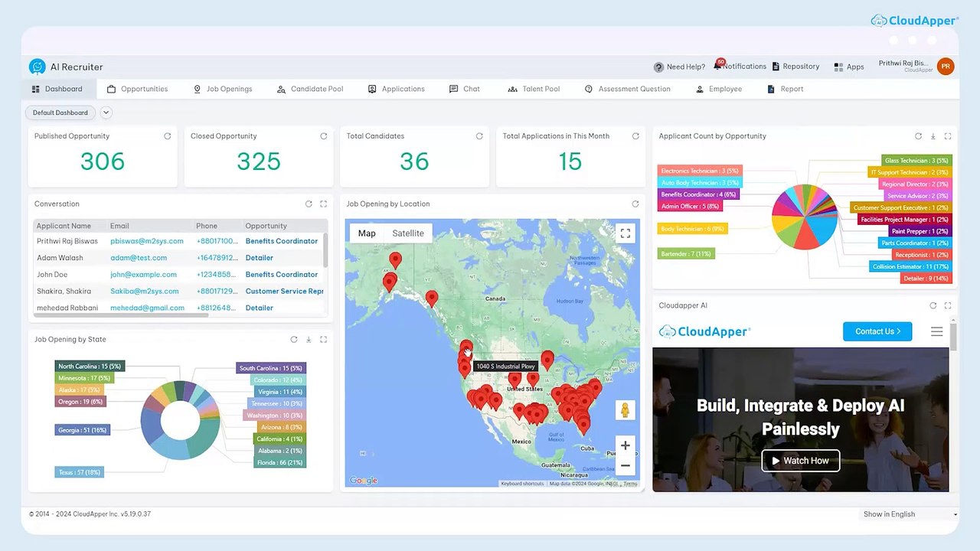Refresh the Closed Opportunity card
Screen dimensions: 980x551
tap(323, 136)
